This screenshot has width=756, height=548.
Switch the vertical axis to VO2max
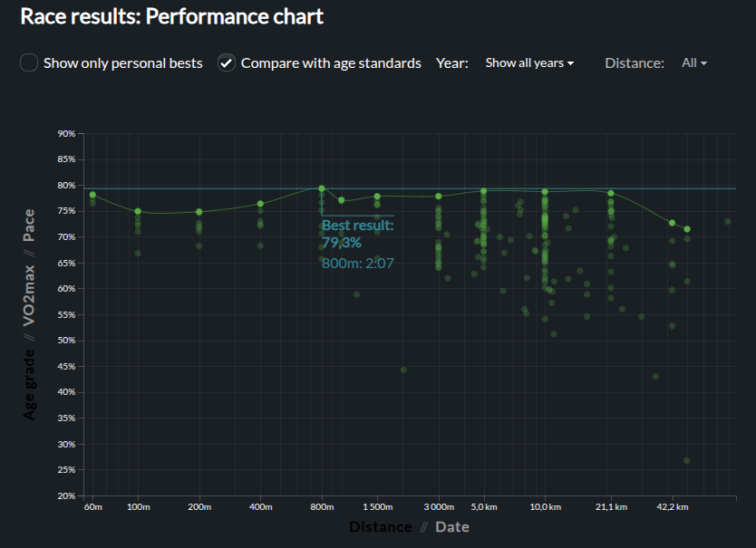click(30, 291)
